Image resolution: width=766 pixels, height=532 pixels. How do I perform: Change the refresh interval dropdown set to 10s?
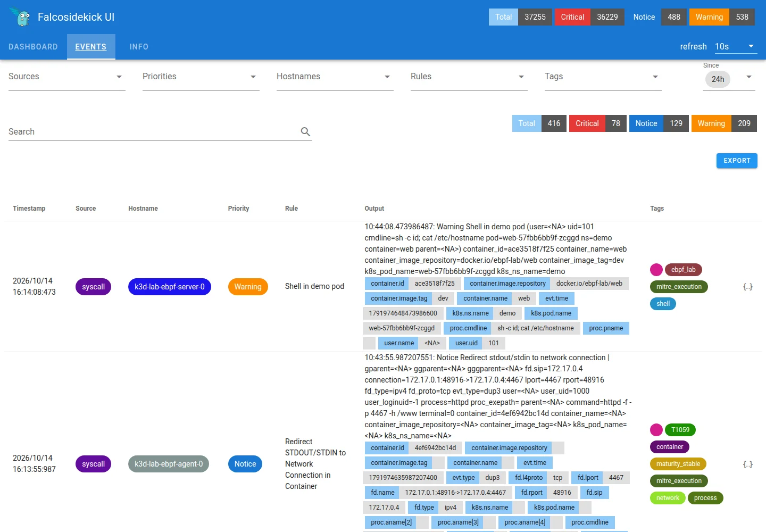point(736,46)
